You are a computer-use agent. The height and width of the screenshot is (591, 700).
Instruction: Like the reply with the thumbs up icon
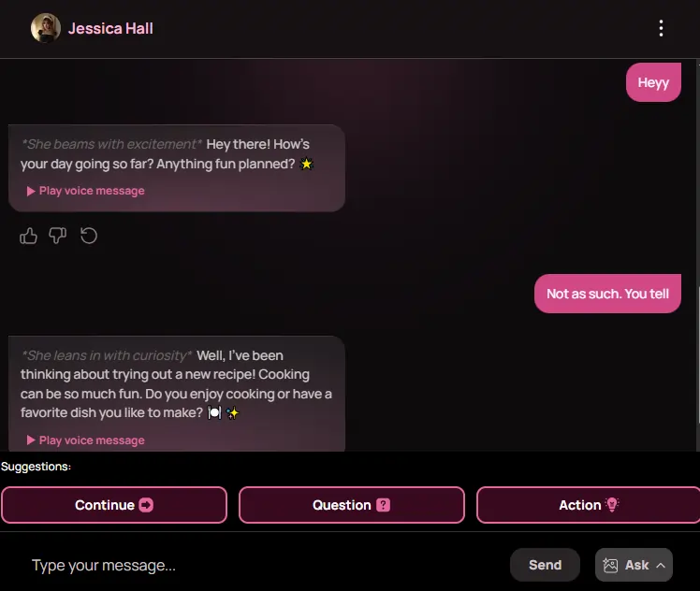(x=28, y=236)
